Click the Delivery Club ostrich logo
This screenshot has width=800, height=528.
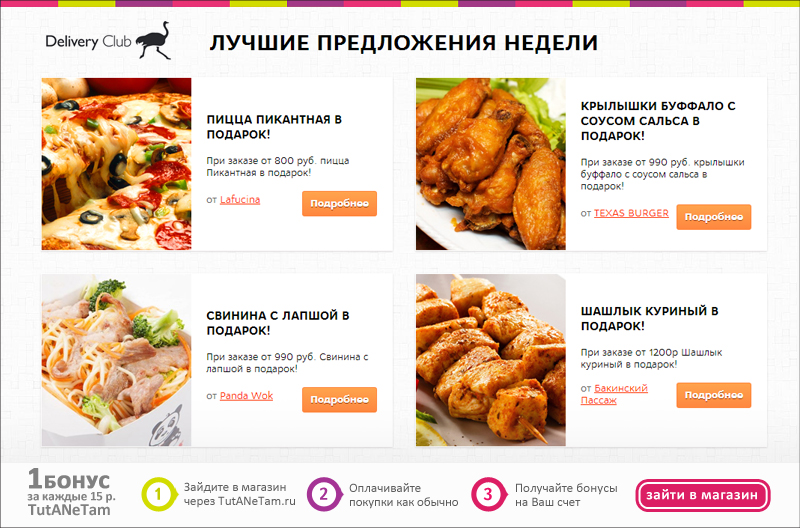pos(108,41)
